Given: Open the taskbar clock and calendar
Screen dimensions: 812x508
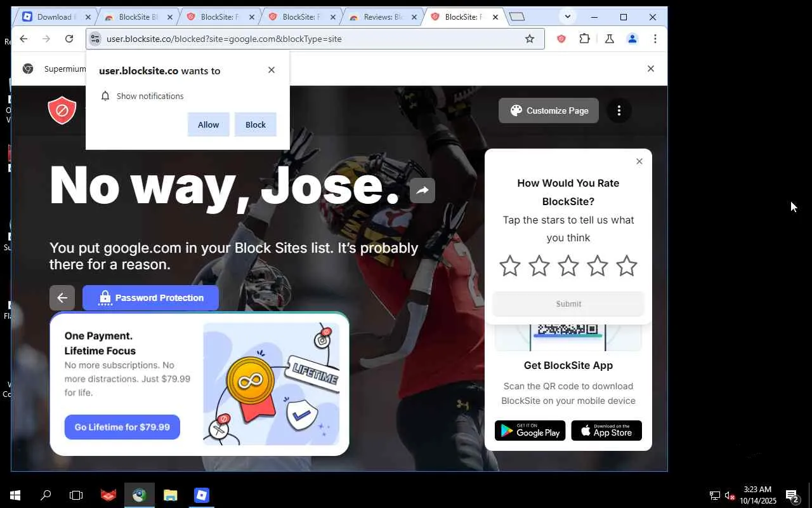Looking at the screenshot, I should (x=757, y=495).
